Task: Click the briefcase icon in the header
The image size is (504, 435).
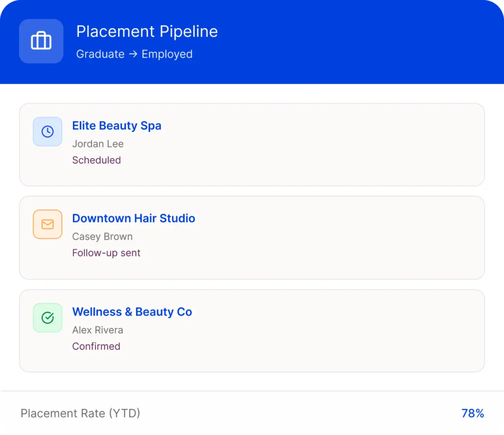Action: pos(41,41)
